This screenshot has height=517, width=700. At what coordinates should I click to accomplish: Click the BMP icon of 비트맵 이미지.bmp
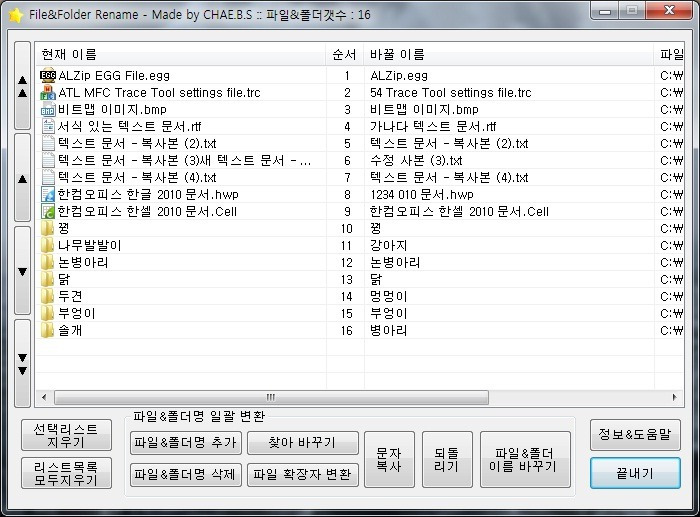pos(48,109)
